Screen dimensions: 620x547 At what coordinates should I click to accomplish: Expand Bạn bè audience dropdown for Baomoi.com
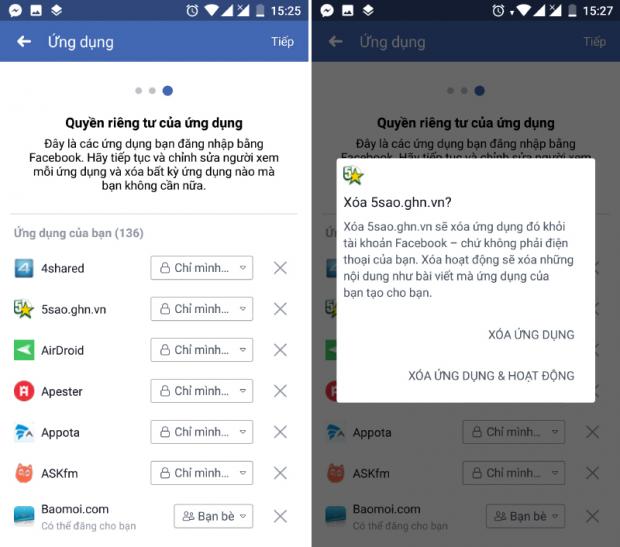214,516
